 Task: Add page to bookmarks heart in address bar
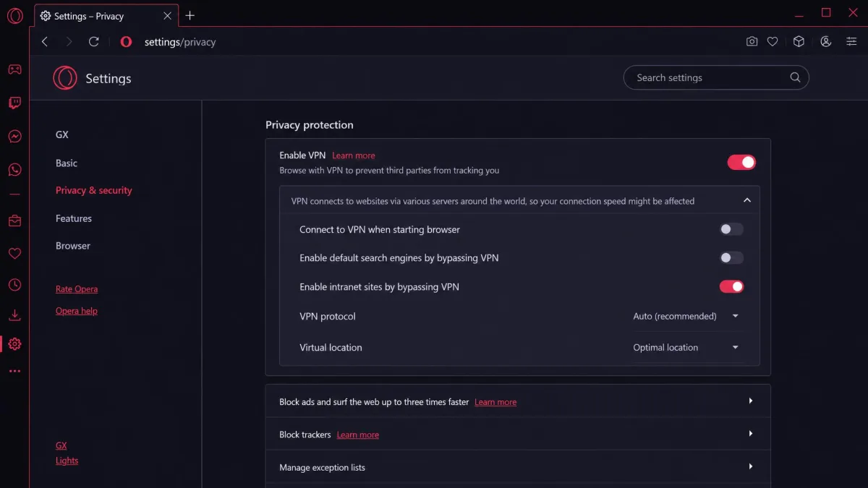pyautogui.click(x=773, y=42)
